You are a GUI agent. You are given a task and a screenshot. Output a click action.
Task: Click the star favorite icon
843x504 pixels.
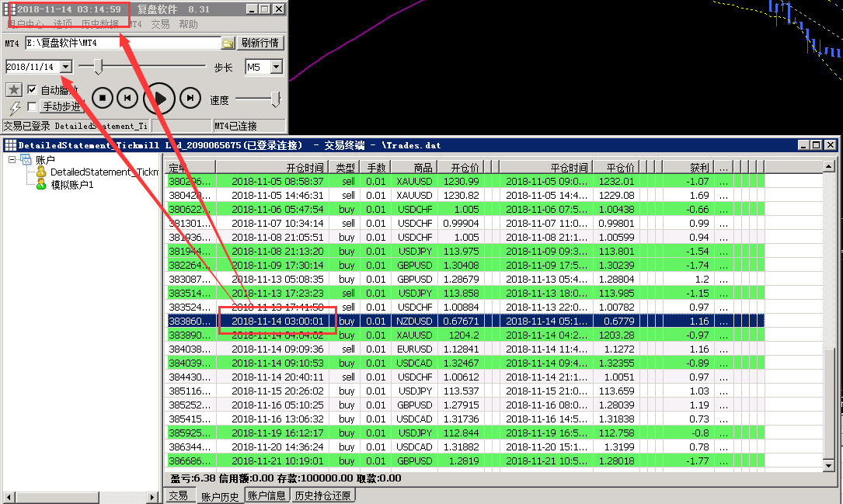(x=13, y=90)
